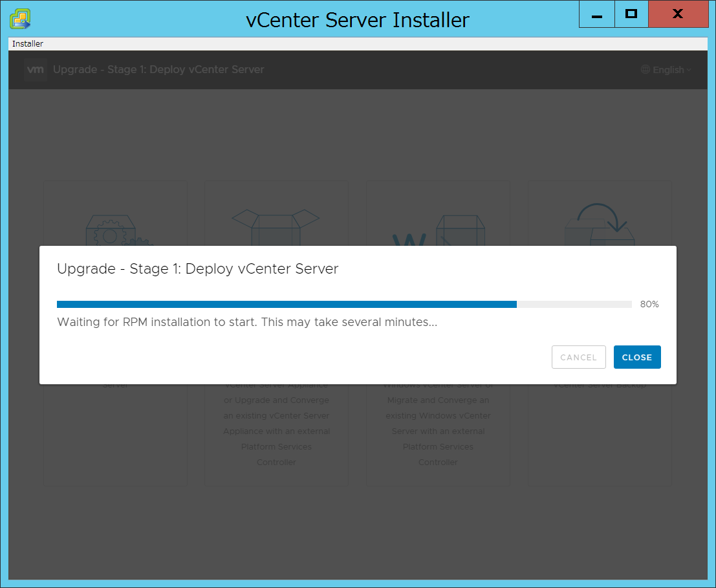The width and height of the screenshot is (716, 588).
Task: Click the CLOSE button in the dialog
Action: pos(637,357)
